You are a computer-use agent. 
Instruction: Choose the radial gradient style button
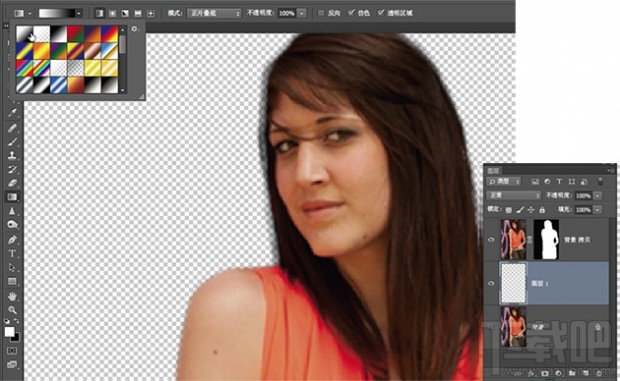[x=112, y=13]
